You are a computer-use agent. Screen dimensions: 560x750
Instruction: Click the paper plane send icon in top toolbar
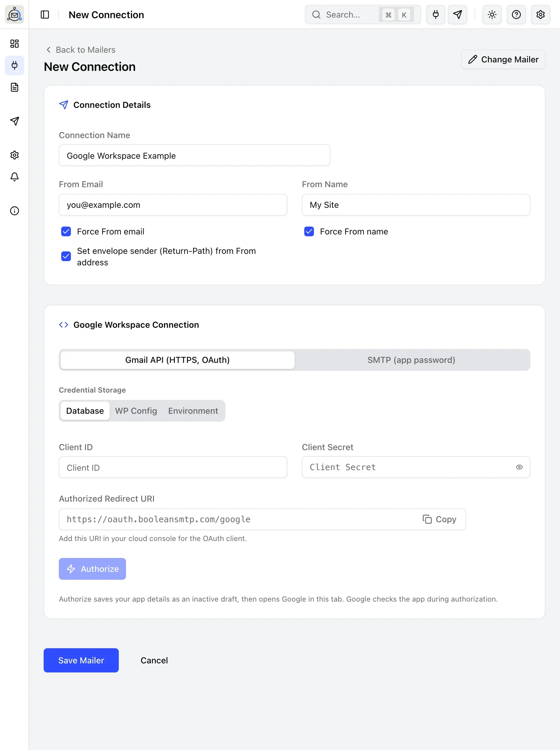(x=458, y=15)
